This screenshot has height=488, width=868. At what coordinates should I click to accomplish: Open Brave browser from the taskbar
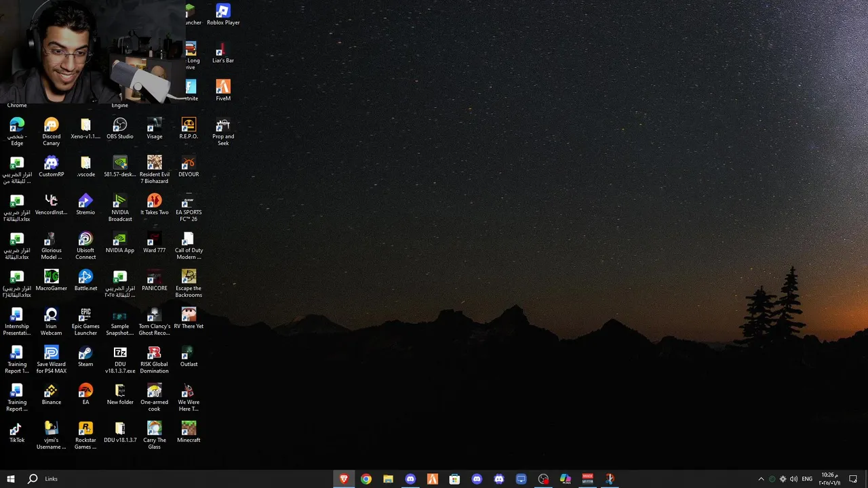click(344, 479)
